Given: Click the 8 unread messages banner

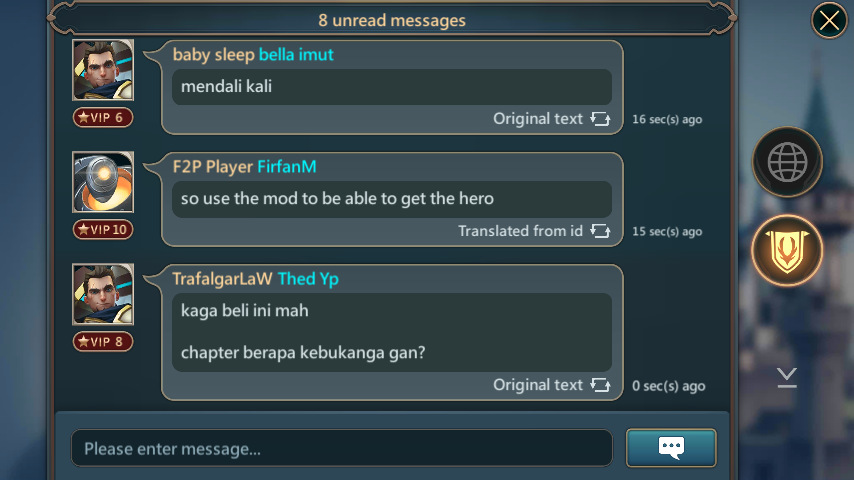Looking at the screenshot, I should [392, 20].
